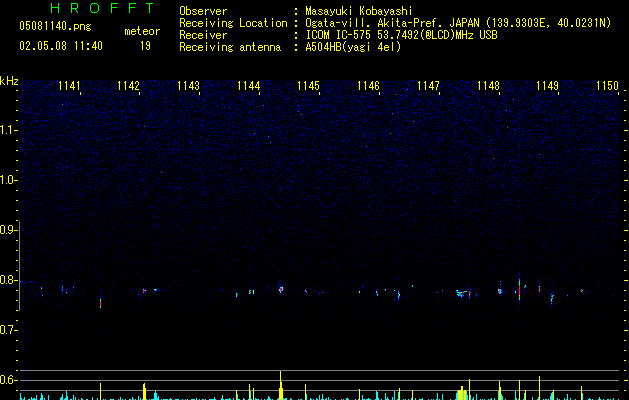Click the tallest yellow amplitude peak near 1144
The width and height of the screenshot is (629, 400).
tap(281, 386)
